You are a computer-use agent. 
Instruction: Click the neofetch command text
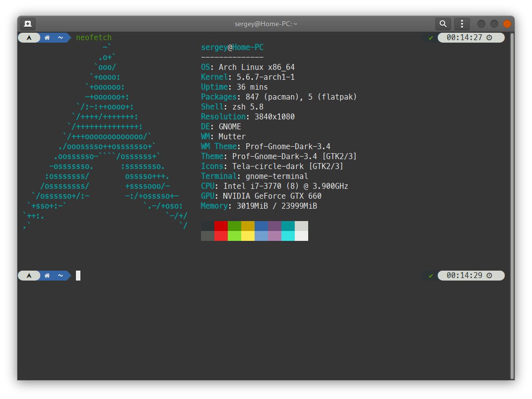tap(94, 38)
